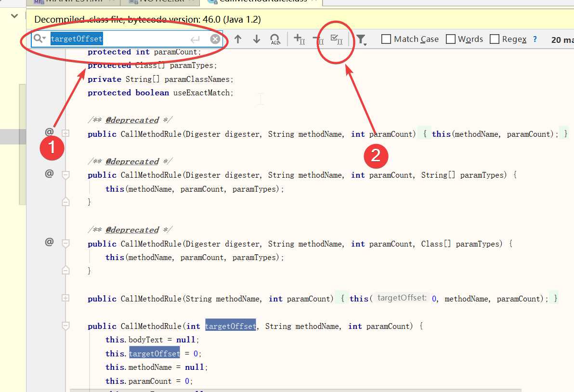Click the useExactMatch field declaration
Image resolution: width=574 pixels, height=392 pixels.
(160, 92)
